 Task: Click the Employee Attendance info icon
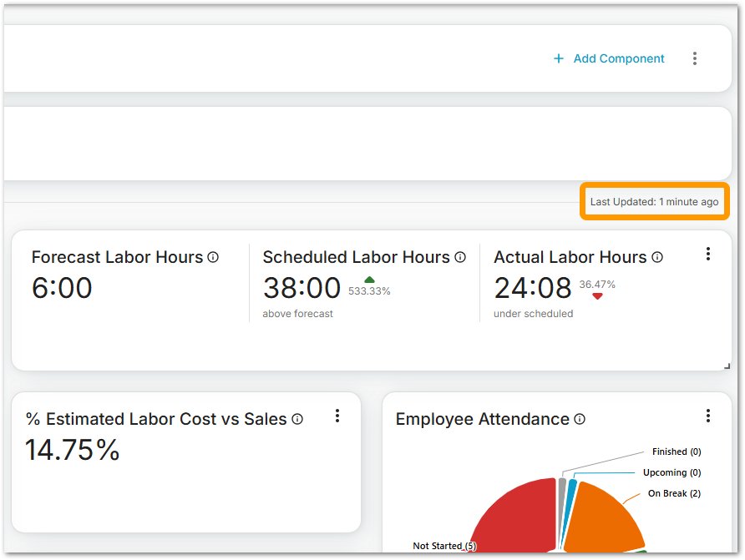(580, 419)
